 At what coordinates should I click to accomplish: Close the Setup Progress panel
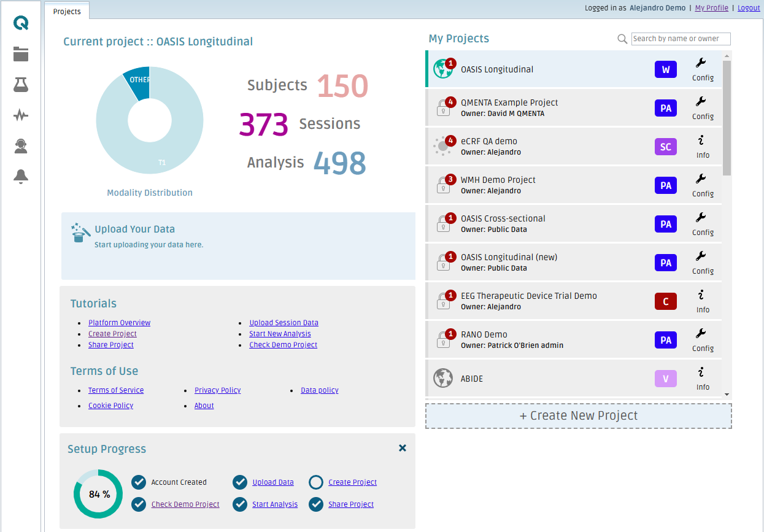tap(403, 448)
